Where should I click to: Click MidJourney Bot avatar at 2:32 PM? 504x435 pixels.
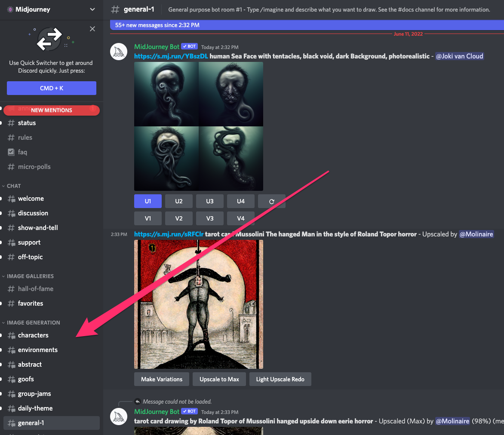coord(119,52)
